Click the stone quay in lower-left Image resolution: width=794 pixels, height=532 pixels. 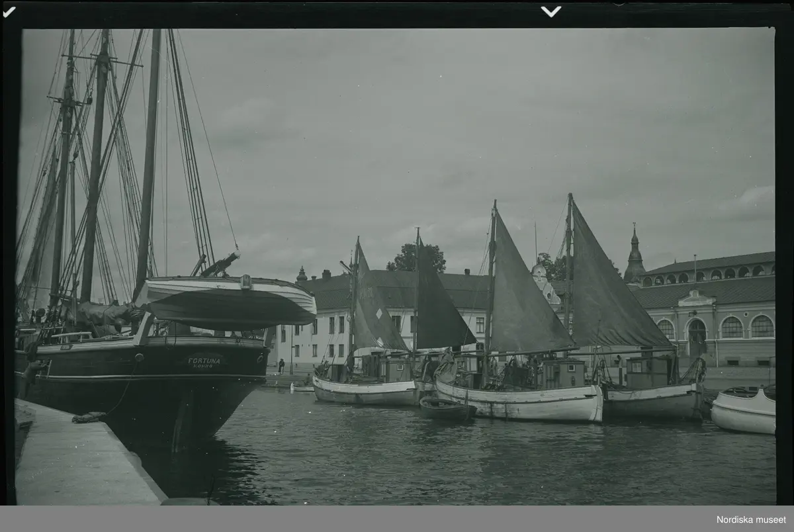(x=79, y=463)
